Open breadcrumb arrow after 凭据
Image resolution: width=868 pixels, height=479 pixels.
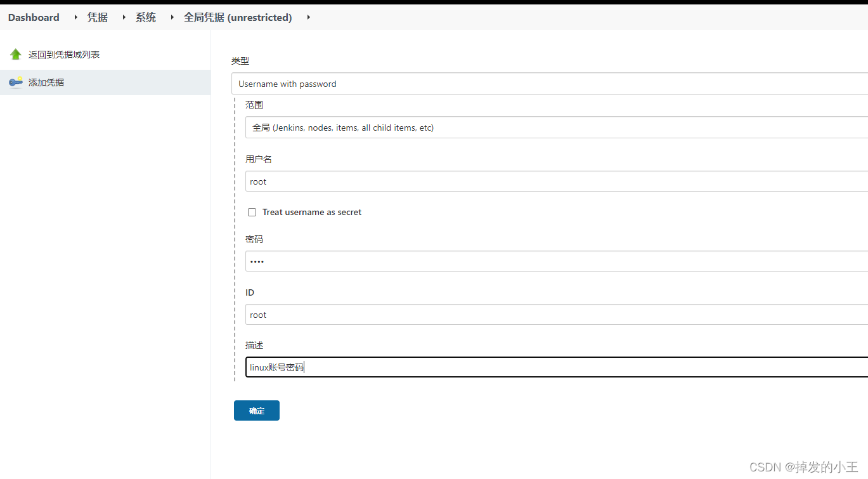pos(124,17)
